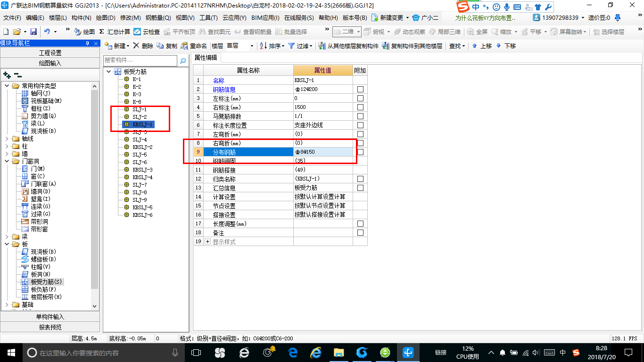The width and height of the screenshot is (644, 362).
Task: Click 复制构件到其他楼层
Action: pyautogui.click(x=412, y=46)
